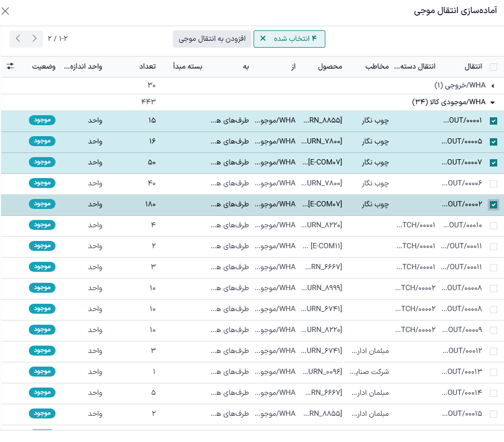The width and height of the screenshot is (504, 442).
Task: Open the column settings adjust icon
Action: (x=10, y=67)
